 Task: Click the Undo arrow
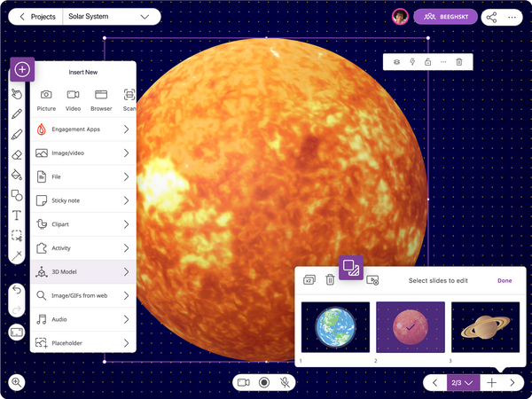pos(16,291)
